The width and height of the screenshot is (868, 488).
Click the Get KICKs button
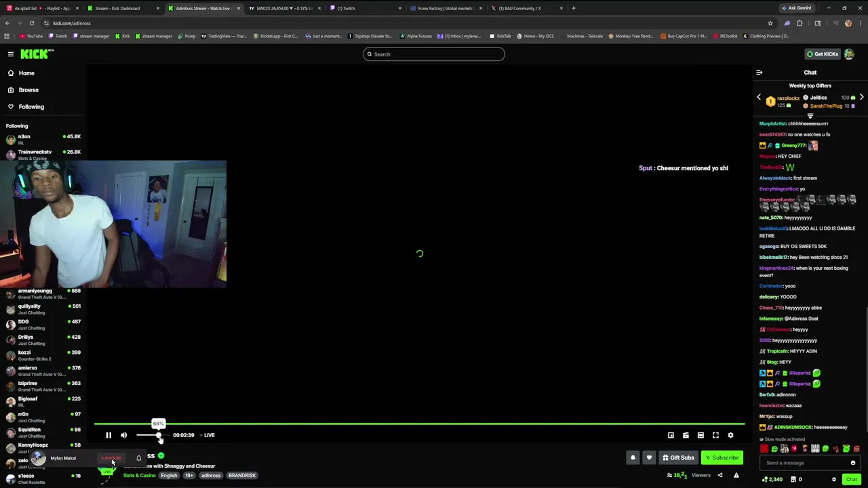tap(822, 54)
